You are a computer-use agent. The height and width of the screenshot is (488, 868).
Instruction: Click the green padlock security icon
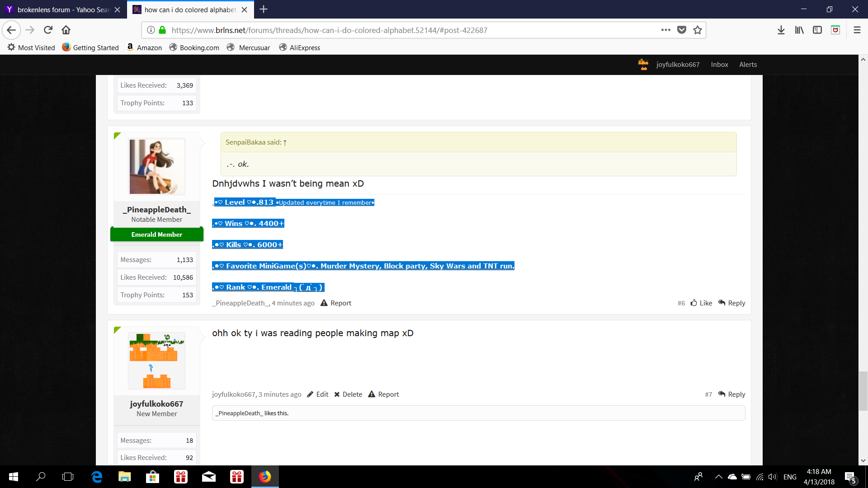click(162, 30)
